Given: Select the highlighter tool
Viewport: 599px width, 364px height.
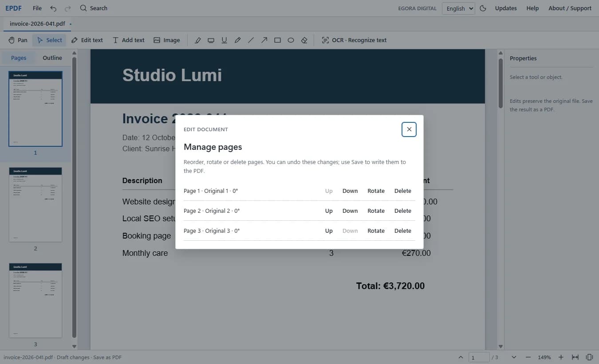Looking at the screenshot, I should pyautogui.click(x=198, y=40).
